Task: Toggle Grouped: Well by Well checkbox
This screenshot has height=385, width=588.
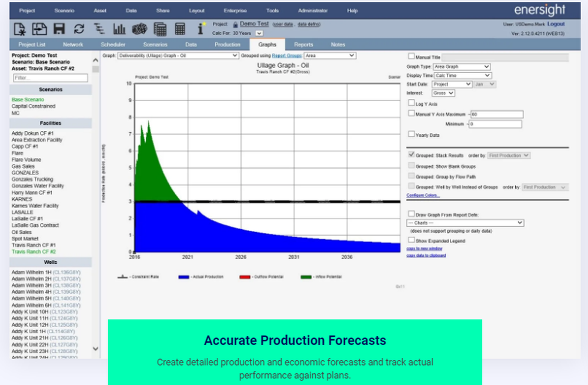Action: pos(412,186)
